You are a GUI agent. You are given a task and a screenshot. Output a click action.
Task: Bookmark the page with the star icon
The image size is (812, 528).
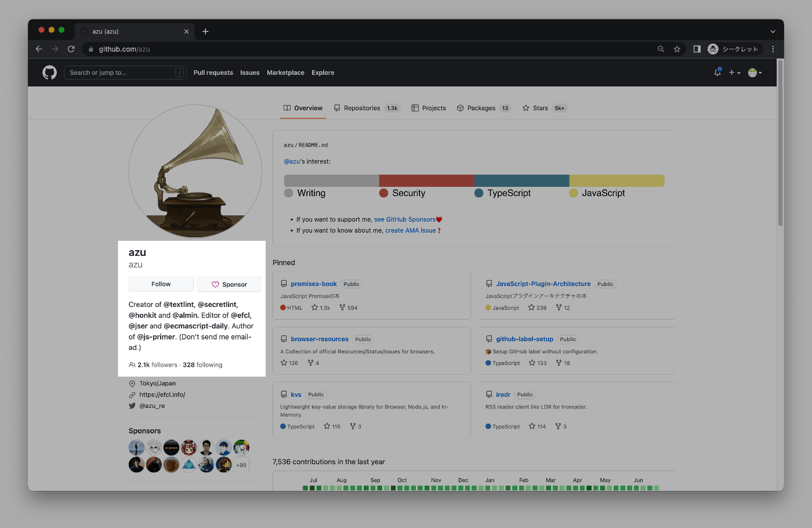click(x=677, y=49)
